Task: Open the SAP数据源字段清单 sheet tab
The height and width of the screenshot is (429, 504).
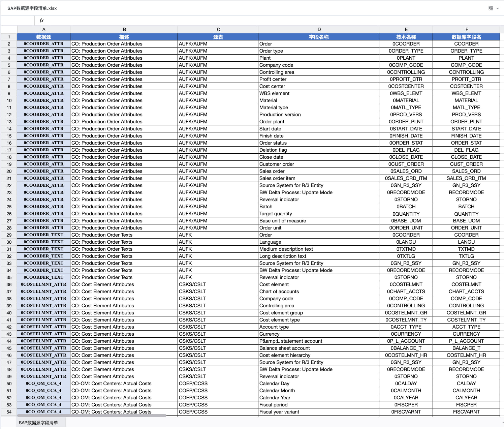Action: click(38, 423)
